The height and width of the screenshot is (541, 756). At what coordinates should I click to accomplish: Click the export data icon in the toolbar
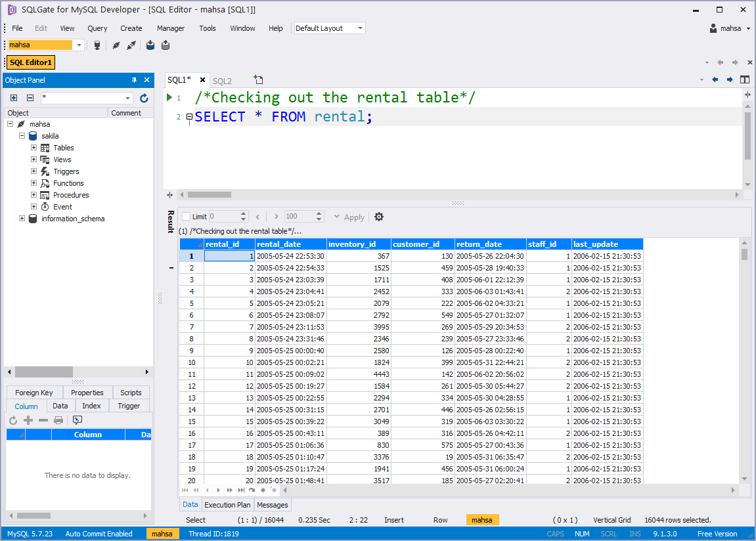[165, 45]
